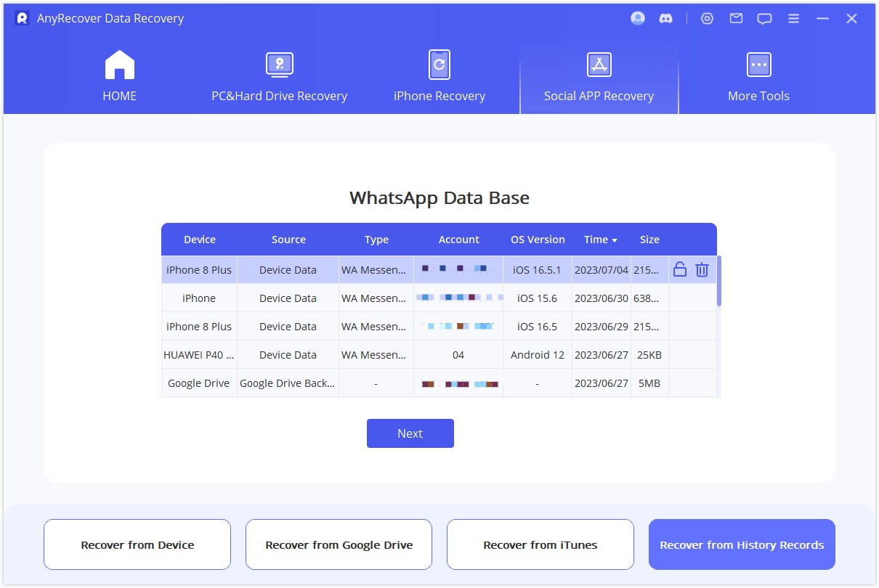This screenshot has width=879, height=588.
Task: Click the user account avatar icon
Action: tap(637, 18)
